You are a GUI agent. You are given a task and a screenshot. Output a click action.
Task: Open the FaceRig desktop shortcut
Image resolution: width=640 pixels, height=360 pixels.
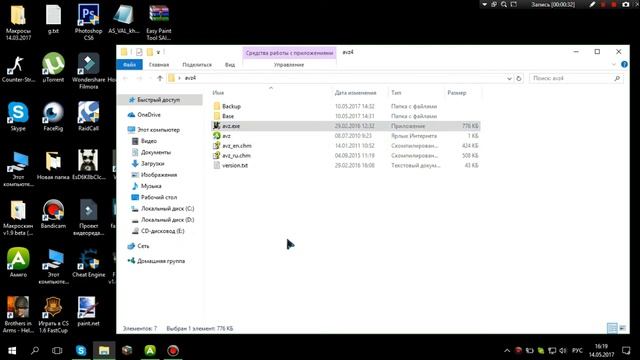pos(53,116)
